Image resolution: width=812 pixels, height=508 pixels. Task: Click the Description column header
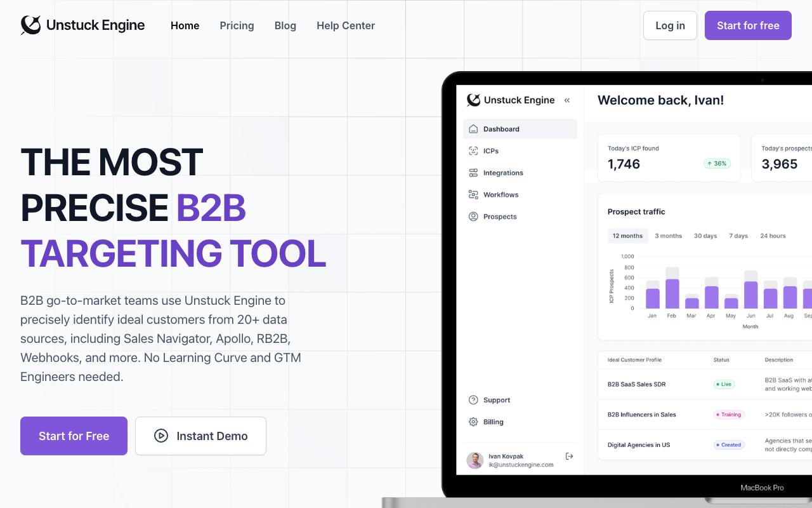tap(779, 360)
